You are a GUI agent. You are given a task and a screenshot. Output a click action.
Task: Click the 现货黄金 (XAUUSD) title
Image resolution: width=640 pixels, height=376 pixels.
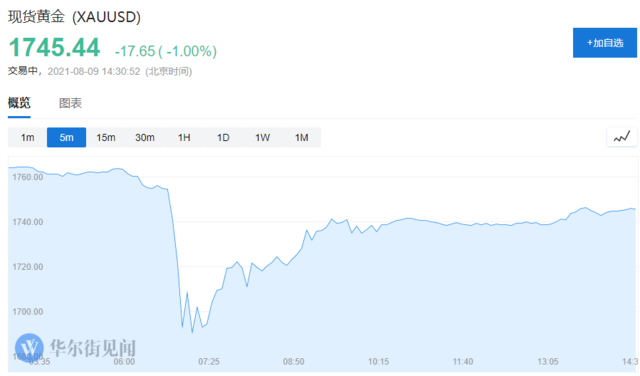coord(74,17)
